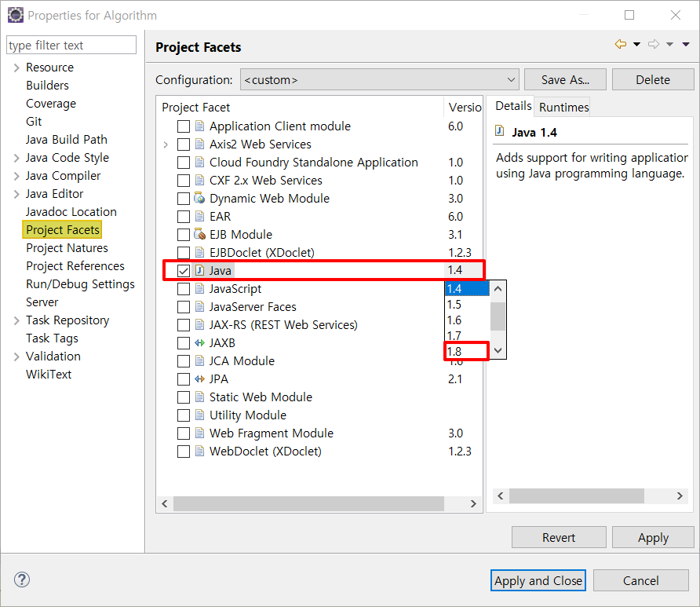Click the WebDoclet (XDoclet) document icon
This screenshot has width=700, height=607.
coord(199,451)
